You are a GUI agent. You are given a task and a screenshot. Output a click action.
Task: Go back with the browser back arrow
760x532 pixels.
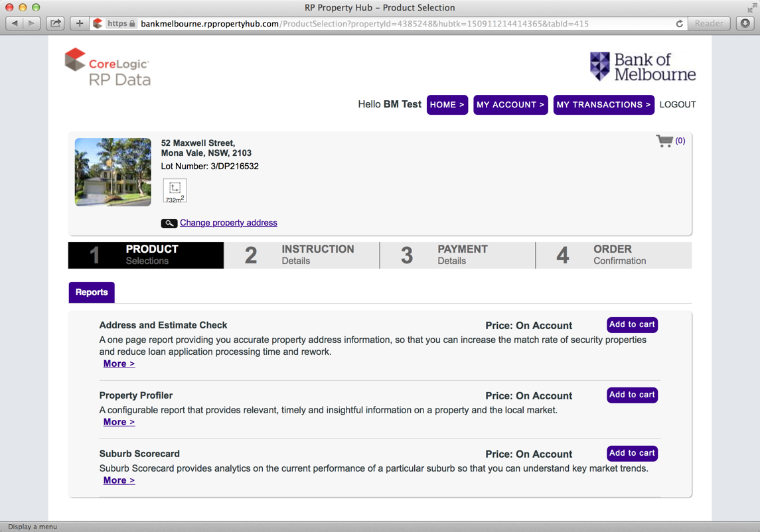coord(15,23)
